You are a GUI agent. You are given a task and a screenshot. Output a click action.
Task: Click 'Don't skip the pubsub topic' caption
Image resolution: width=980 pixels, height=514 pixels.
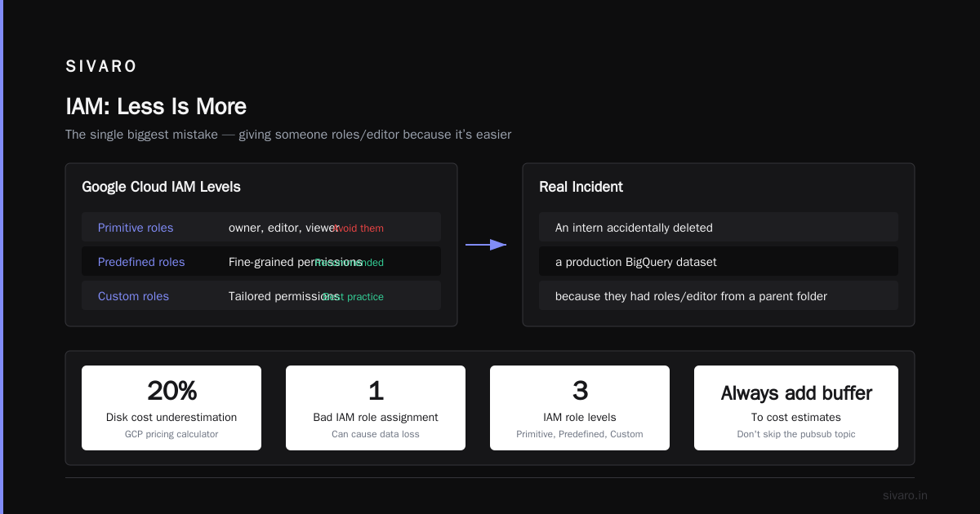click(x=796, y=434)
